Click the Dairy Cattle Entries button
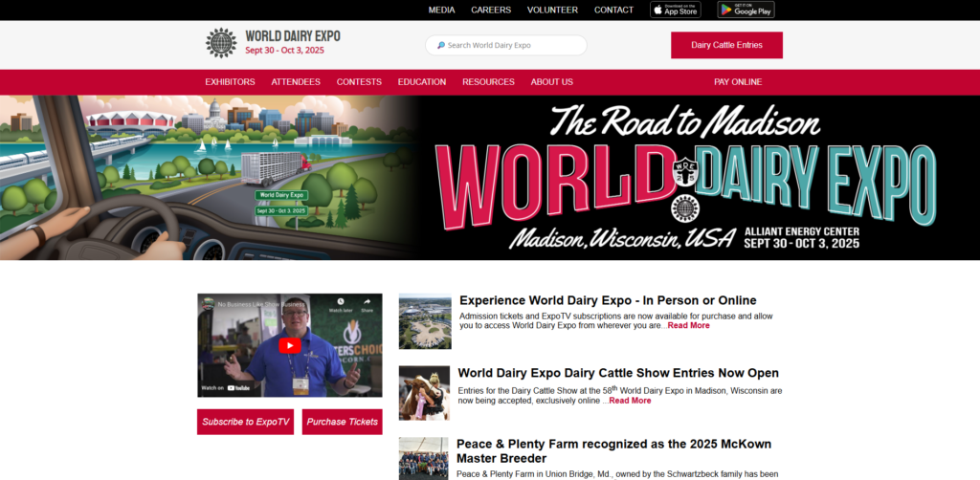Viewport: 980px width, 480px height. (x=727, y=45)
